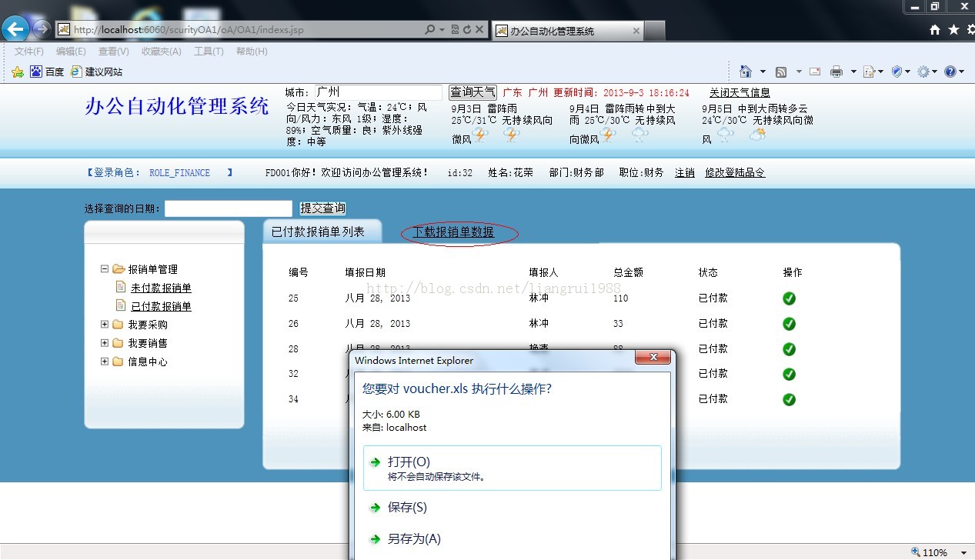Click the Help question-mark icon
Image resolution: width=975 pixels, height=560 pixels.
[950, 70]
